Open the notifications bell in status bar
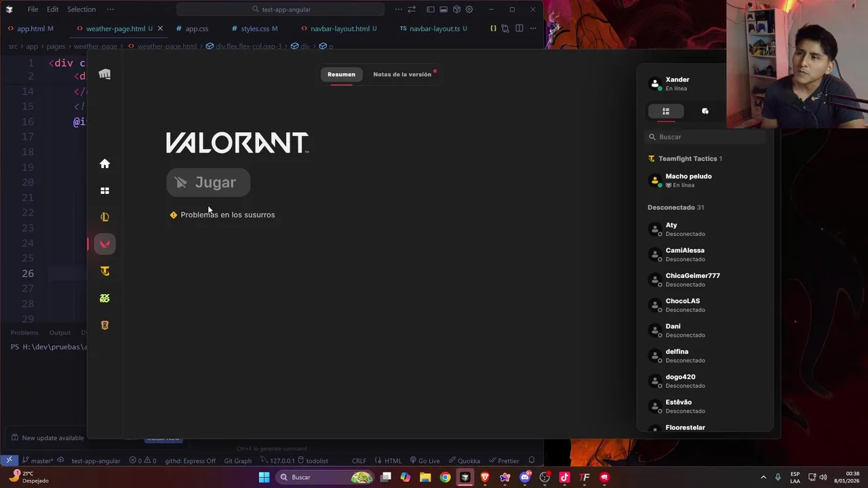Viewport: 868px width, 488px height. click(532, 461)
